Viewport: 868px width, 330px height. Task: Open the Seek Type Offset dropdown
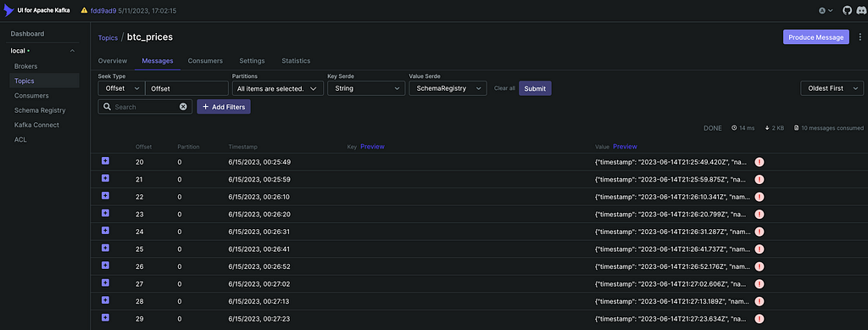click(x=122, y=88)
